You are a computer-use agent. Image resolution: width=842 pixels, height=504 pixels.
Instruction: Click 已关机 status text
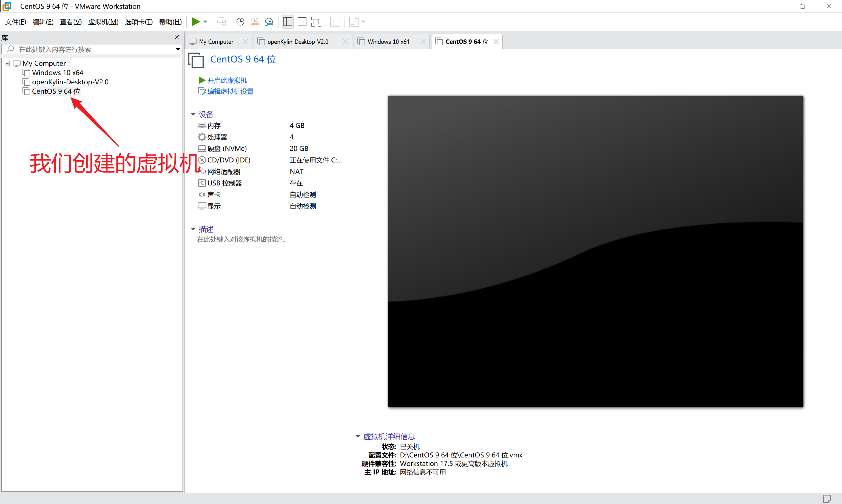(x=410, y=446)
